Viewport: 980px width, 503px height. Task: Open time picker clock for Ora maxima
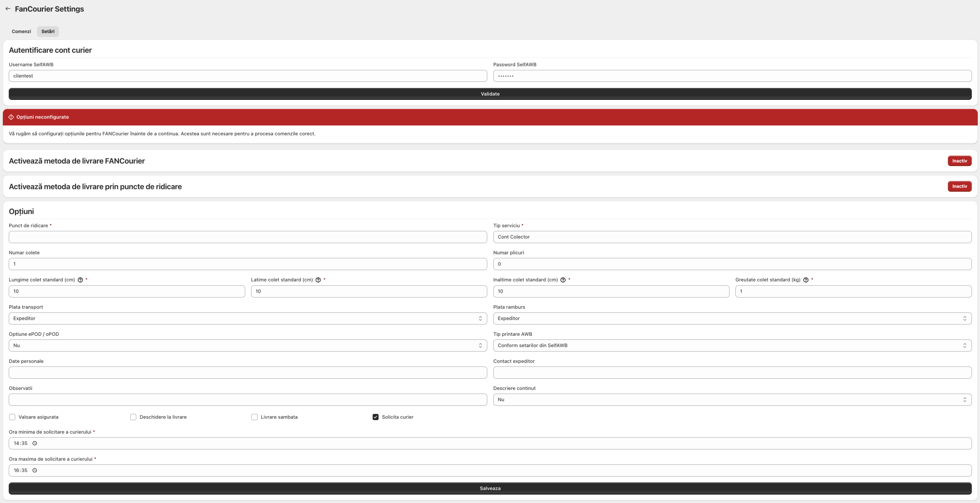click(34, 470)
